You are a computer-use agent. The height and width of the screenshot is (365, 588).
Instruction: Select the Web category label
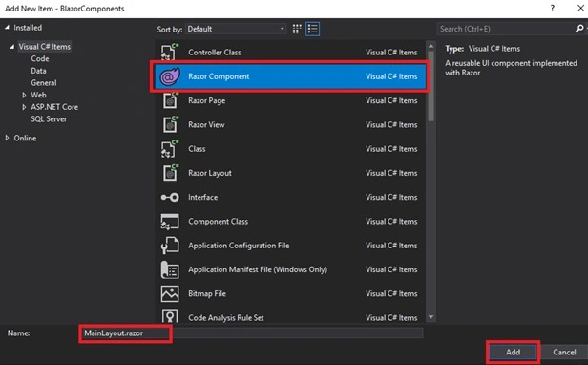38,95
